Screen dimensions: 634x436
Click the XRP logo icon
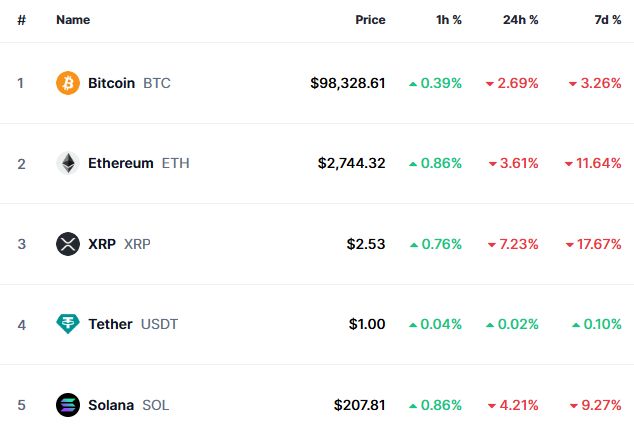click(x=68, y=244)
